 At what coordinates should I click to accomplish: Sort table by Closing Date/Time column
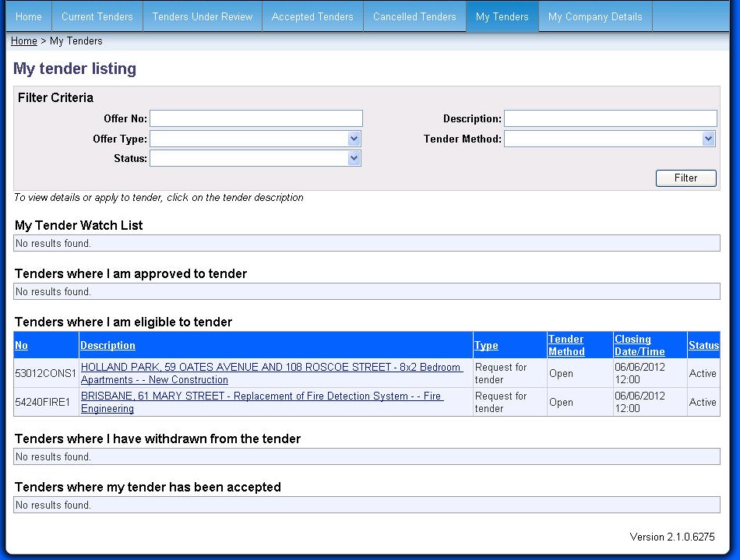pos(640,345)
